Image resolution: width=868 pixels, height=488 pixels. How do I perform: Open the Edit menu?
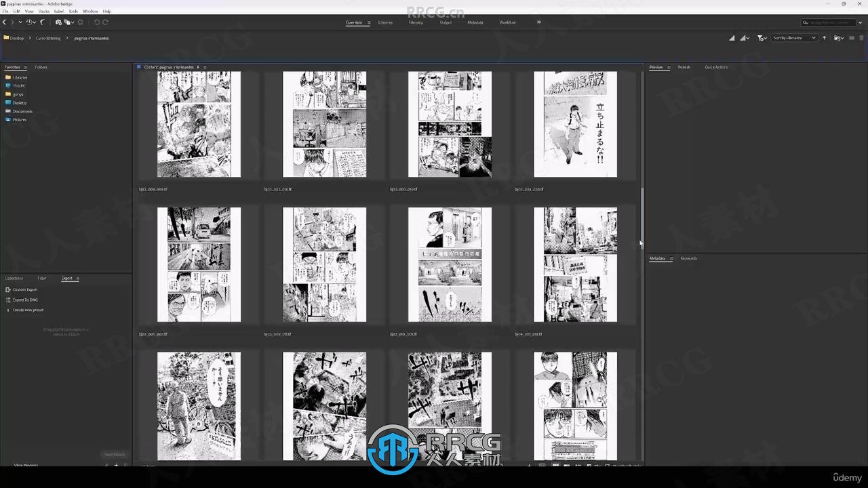point(16,12)
